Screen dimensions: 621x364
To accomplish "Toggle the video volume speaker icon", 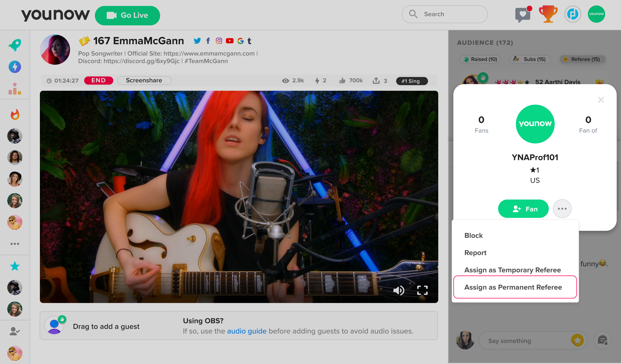I will 399,290.
